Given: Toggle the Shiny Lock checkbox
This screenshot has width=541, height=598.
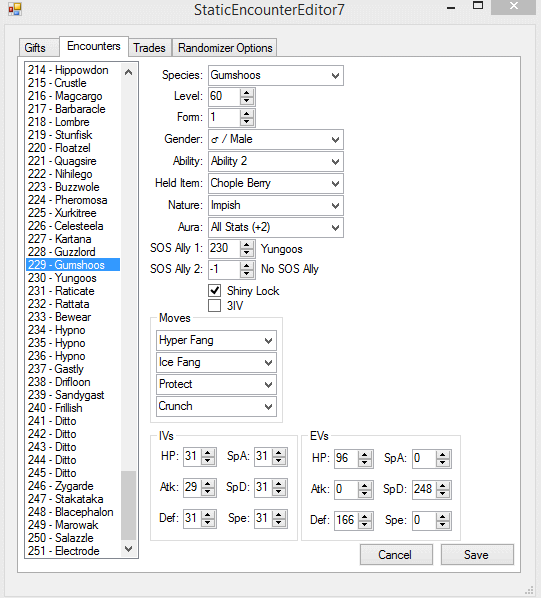Looking at the screenshot, I should [x=215, y=291].
